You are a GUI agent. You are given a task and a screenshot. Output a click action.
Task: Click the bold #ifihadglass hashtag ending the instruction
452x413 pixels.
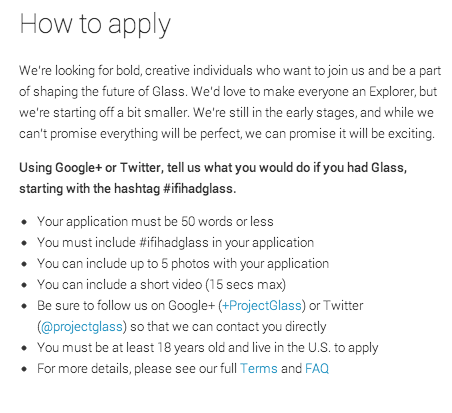(200, 189)
